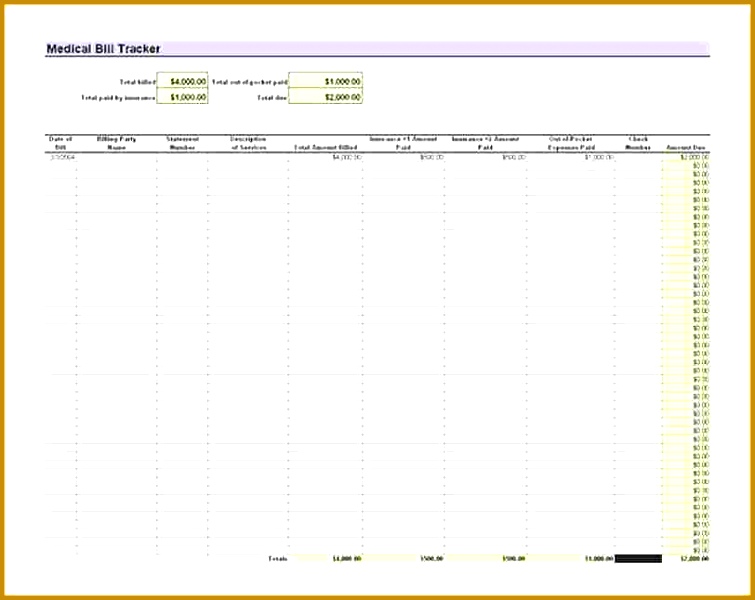This screenshot has height=600, width=755.
Task: Select Totals row Insurance #2 $500.00 cell
Action: pos(485,559)
